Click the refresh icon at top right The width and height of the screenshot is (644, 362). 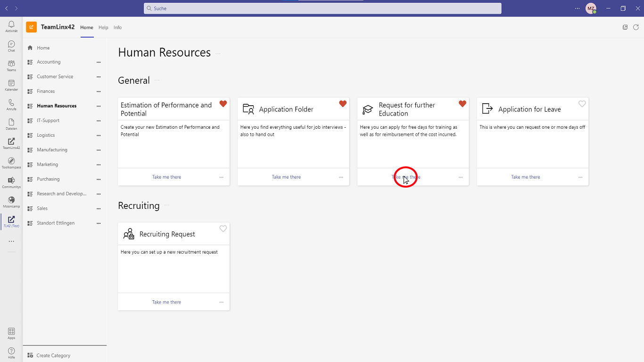pyautogui.click(x=636, y=27)
